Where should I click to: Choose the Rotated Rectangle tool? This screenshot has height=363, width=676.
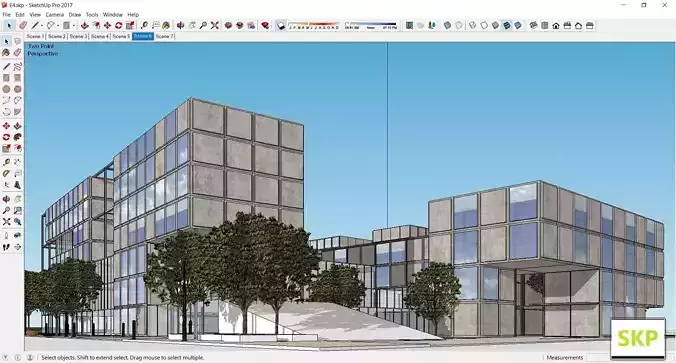pos(17,78)
